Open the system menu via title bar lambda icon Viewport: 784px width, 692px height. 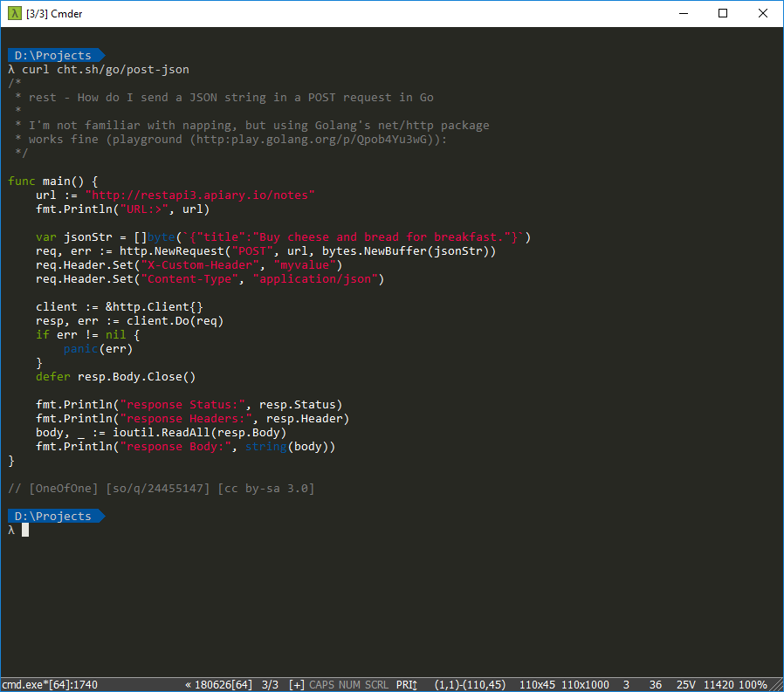click(14, 13)
